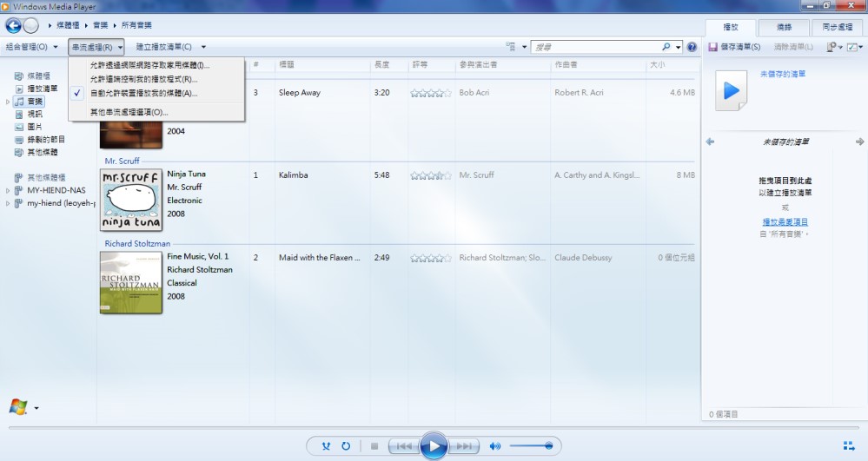This screenshot has height=461, width=868.
Task: Switch to the 燒錄 burn tab
Action: [784, 27]
